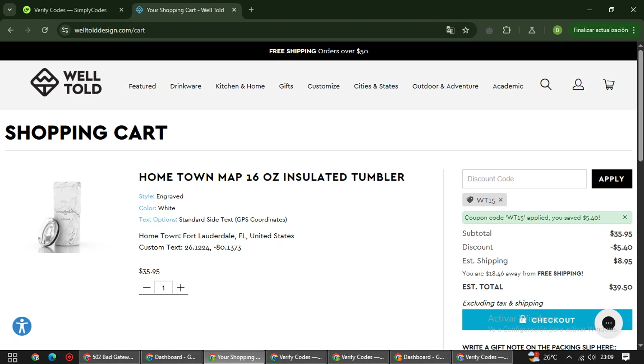
Task: Proceed to Checkout
Action: point(547,320)
